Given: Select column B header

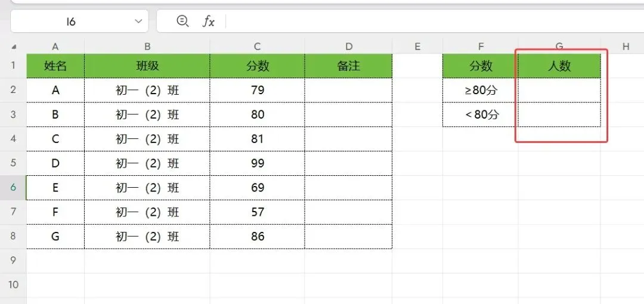Looking at the screenshot, I should 147,47.
